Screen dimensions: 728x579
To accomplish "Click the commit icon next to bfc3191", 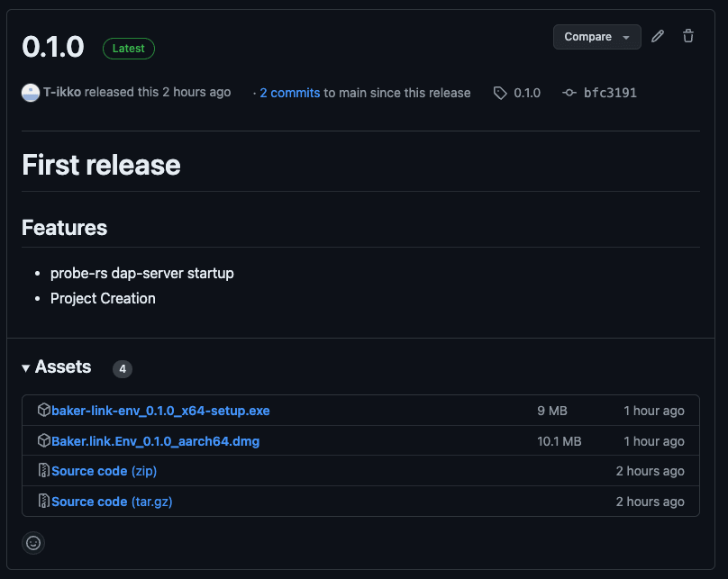I will pos(569,93).
